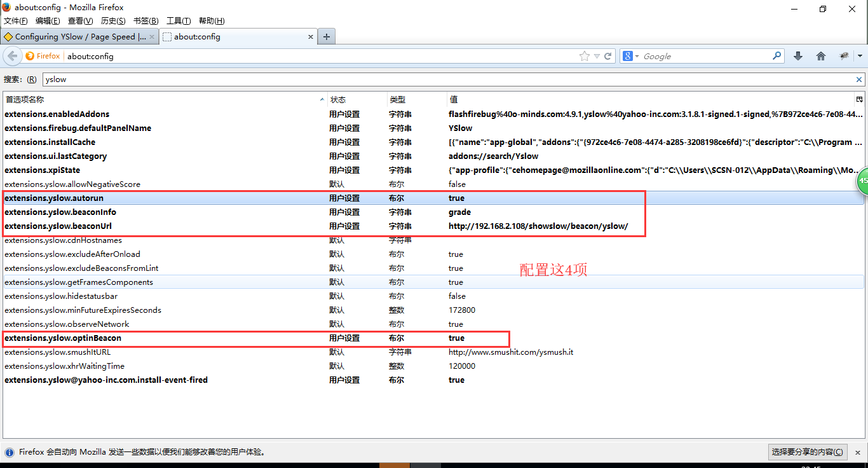Click the search field containing yslow
868x468 pixels.
(x=453, y=79)
